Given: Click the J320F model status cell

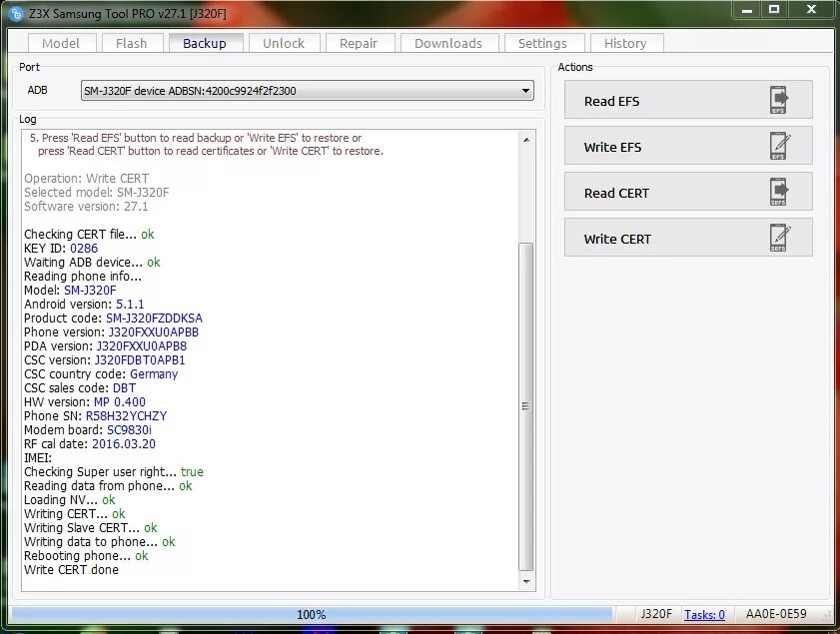Looking at the screenshot, I should point(656,614).
